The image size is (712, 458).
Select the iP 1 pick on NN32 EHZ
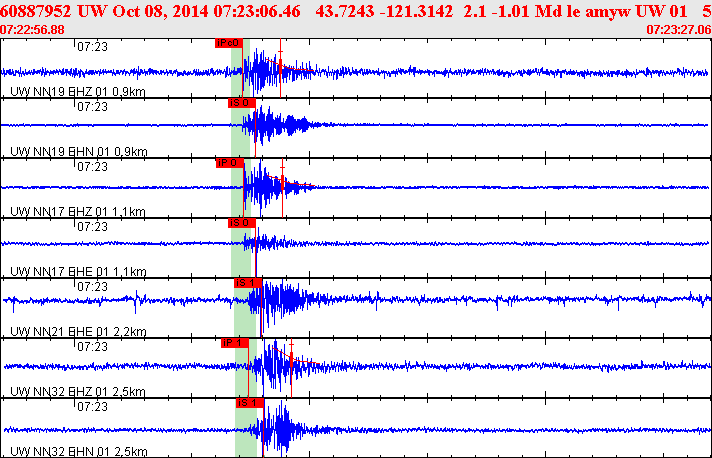pyautogui.click(x=234, y=343)
